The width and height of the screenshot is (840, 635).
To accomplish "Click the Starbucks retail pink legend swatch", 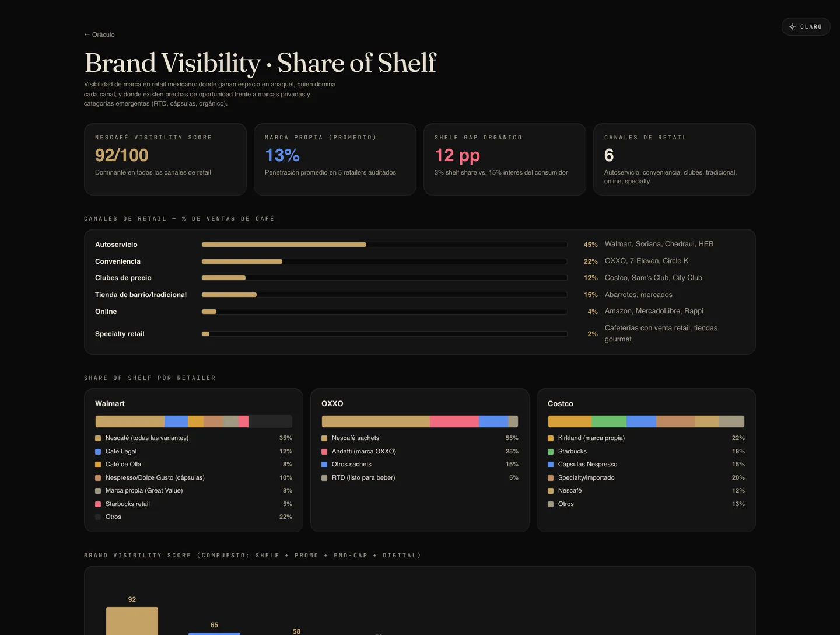I will point(98,504).
